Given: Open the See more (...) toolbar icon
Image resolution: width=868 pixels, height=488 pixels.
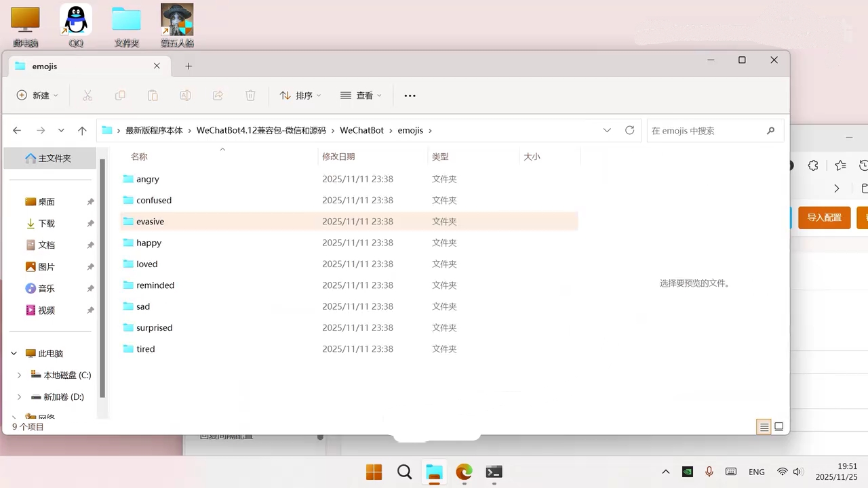Looking at the screenshot, I should pyautogui.click(x=410, y=95).
